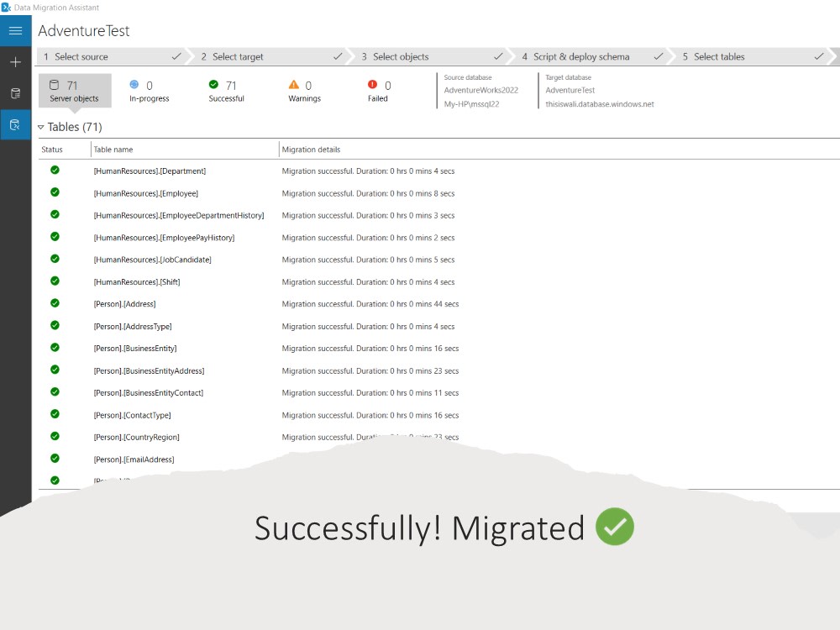The image size is (840, 630).
Task: Click the Data Migration Assistant app logo
Action: pos(7,8)
